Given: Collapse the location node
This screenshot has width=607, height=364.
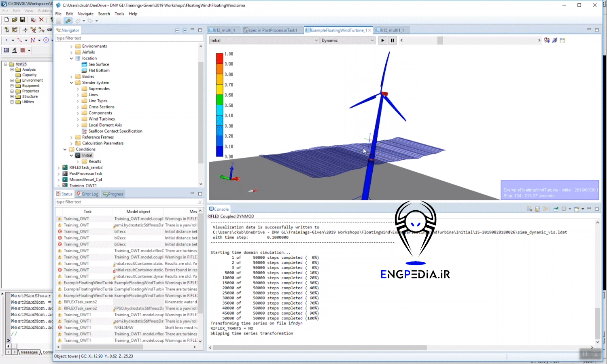Looking at the screenshot, I should pos(72,59).
